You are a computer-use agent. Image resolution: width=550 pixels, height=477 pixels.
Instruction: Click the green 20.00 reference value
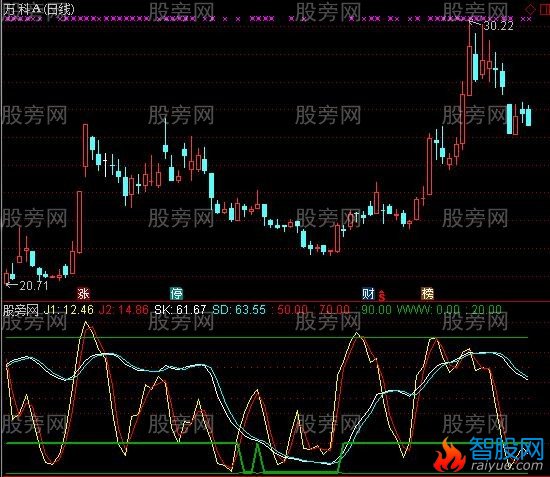[487, 310]
